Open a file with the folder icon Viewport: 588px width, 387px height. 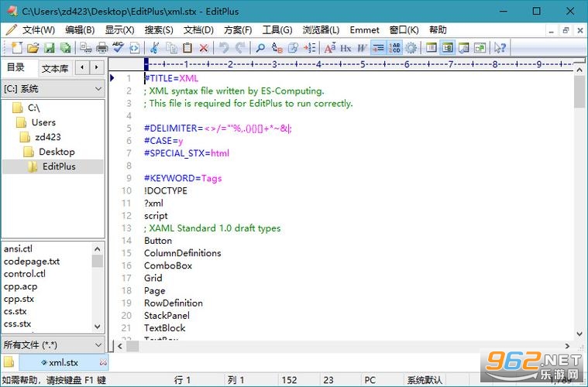pyautogui.click(x=33, y=47)
